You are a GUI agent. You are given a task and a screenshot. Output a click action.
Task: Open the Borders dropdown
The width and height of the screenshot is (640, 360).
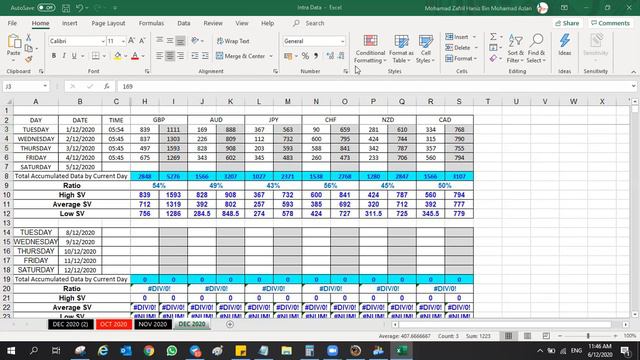pos(104,56)
